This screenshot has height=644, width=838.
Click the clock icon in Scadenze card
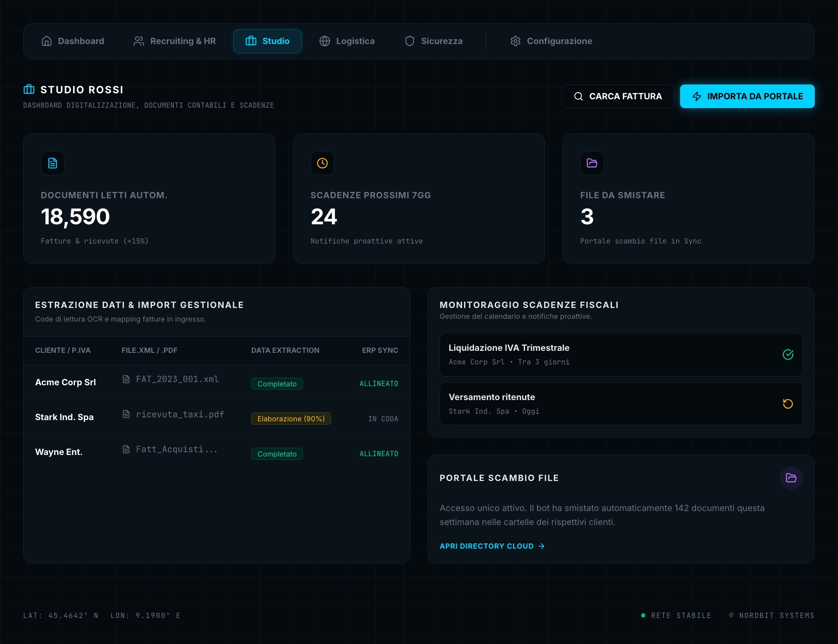pyautogui.click(x=322, y=163)
